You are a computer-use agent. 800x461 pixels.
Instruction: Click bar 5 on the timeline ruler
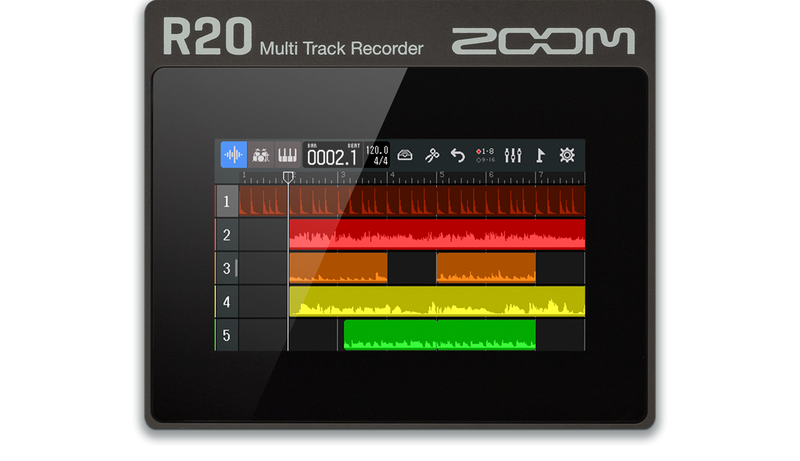click(441, 176)
